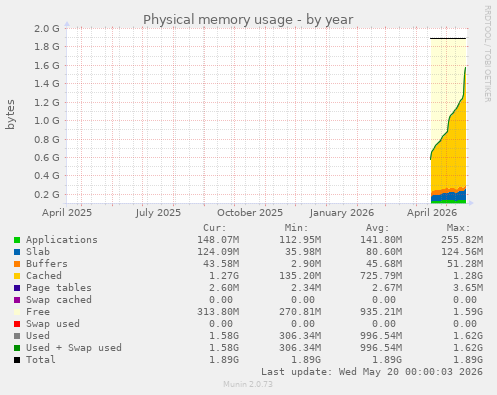Click the '0.2 G' y-axis label
The image size is (497, 395).
point(47,194)
